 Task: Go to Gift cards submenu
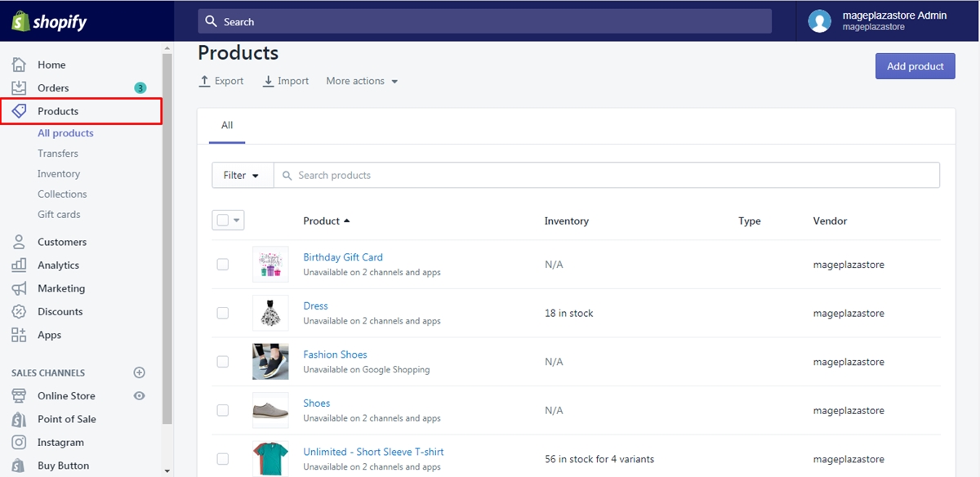[59, 215]
